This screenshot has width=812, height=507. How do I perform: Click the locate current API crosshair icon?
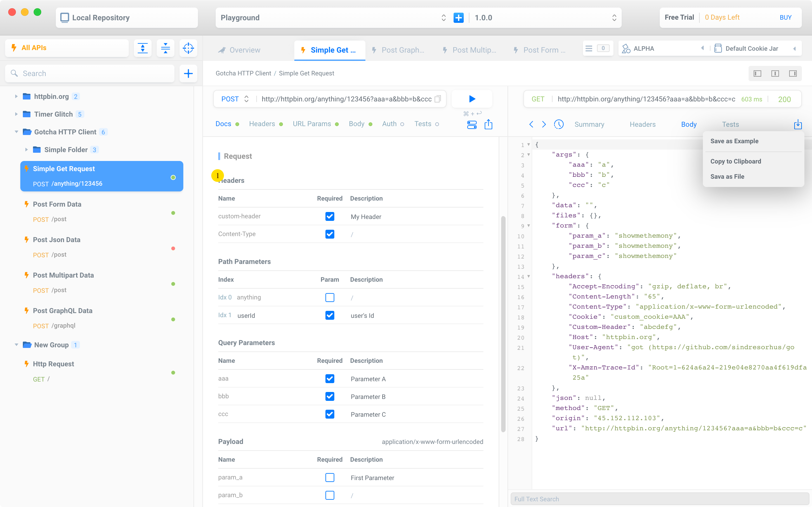[188, 48]
